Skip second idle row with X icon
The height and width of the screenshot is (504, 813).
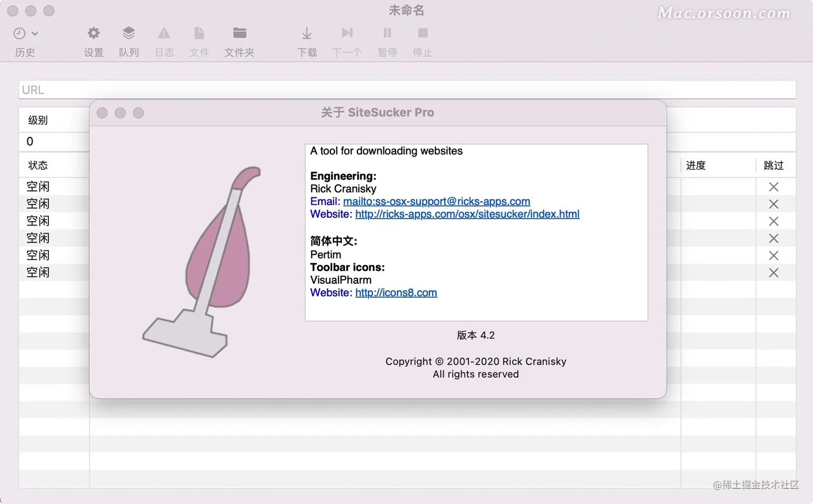773,204
